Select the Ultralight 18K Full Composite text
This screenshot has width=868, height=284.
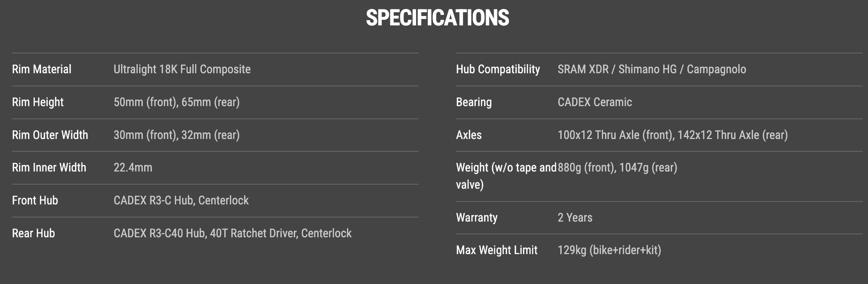click(182, 69)
